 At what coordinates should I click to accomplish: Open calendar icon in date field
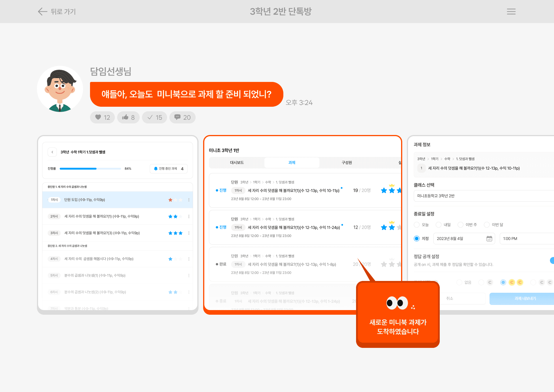[x=489, y=239]
